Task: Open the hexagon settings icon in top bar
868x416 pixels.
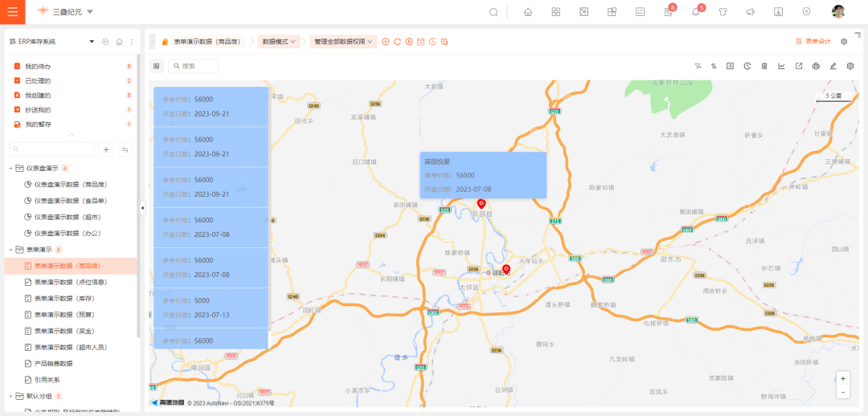Action: pos(807,11)
